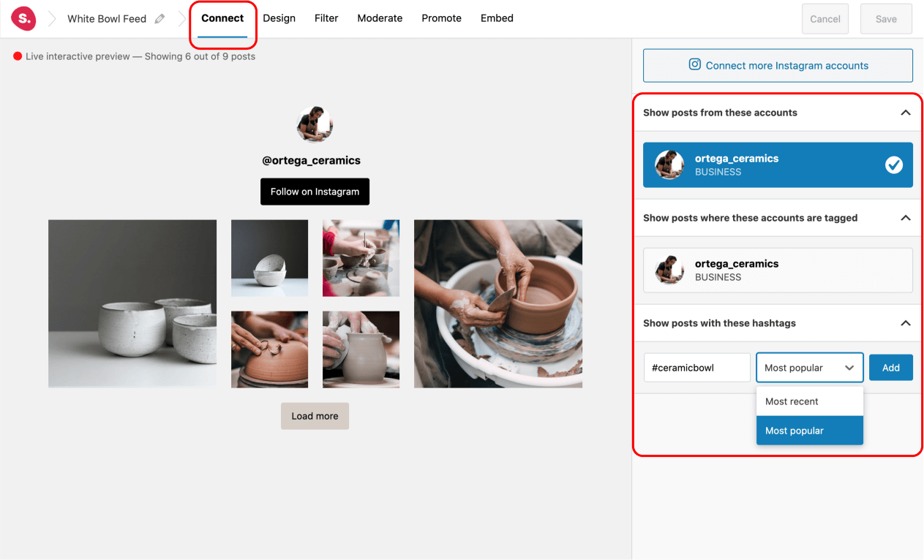Select ortega_ceramics under tagged accounts
This screenshot has width=924, height=560.
777,270
